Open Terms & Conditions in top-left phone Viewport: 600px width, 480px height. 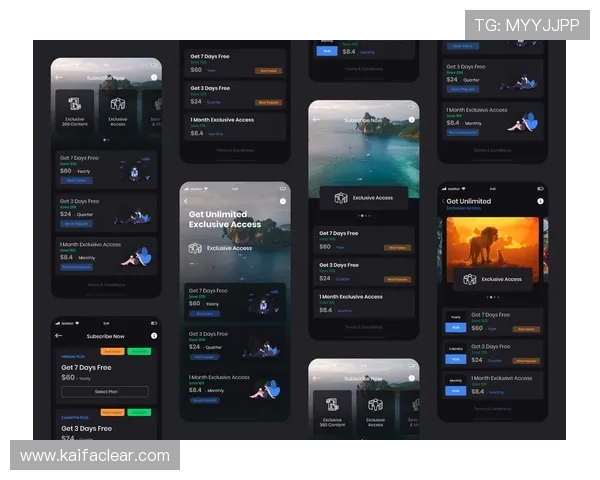(106, 285)
